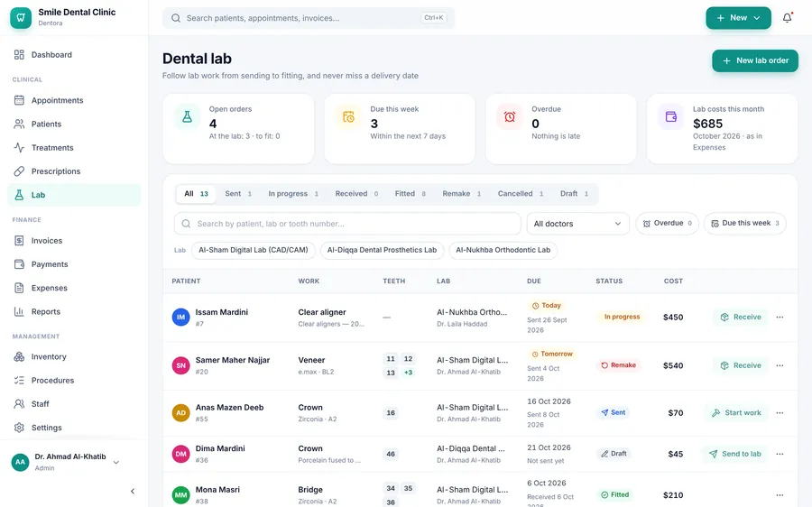Go to Appointments in the sidebar
812x507 pixels.
coord(74,100)
